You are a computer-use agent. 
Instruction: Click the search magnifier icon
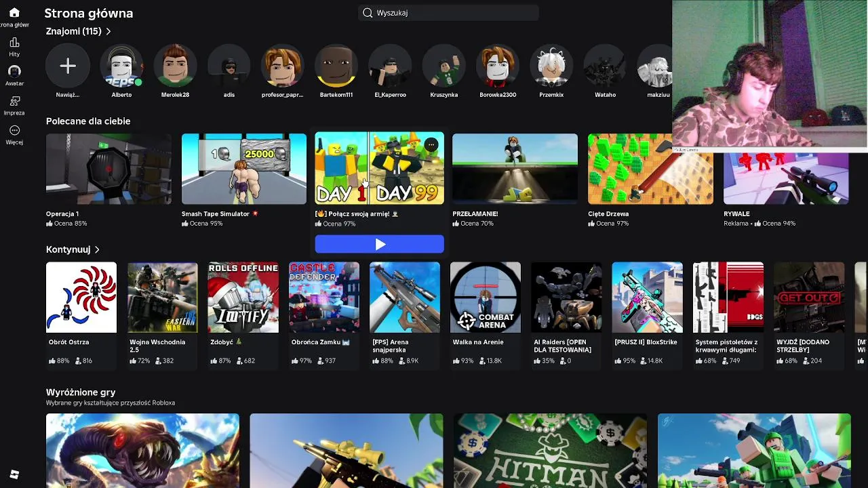[368, 13]
